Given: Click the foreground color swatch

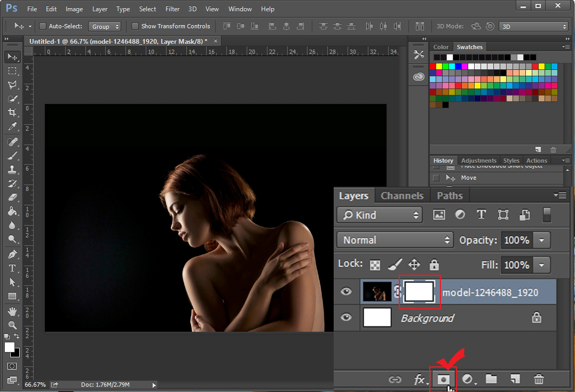Looking at the screenshot, I should tap(9, 347).
